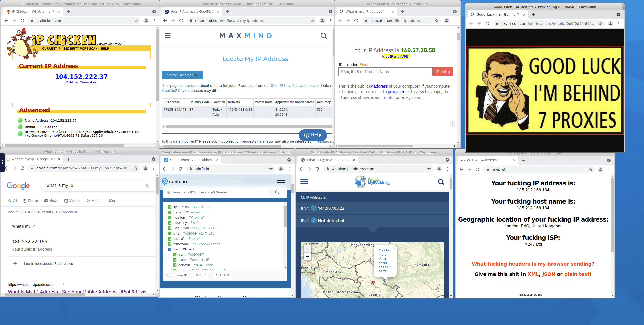Switch to the News tab in Google results
The image size is (644, 325).
pos(51,201)
